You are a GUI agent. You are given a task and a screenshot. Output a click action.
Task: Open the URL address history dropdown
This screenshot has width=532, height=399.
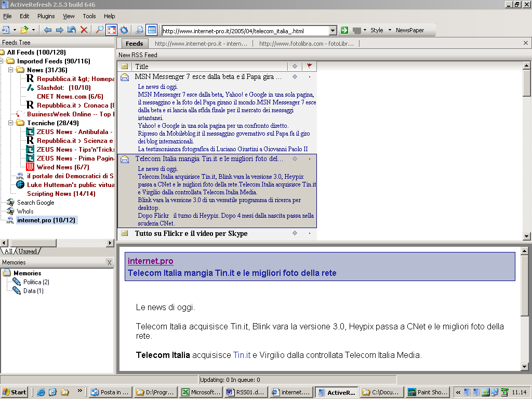click(x=333, y=31)
